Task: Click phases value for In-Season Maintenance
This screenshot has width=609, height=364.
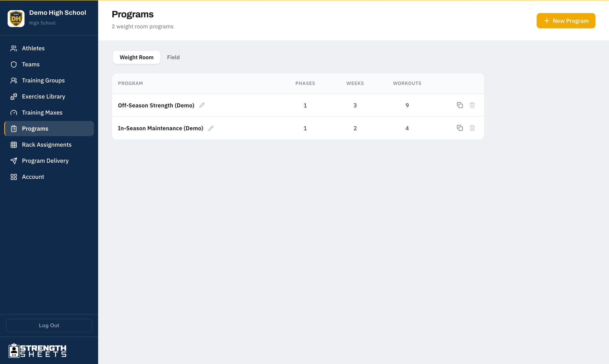Action: 305,128
